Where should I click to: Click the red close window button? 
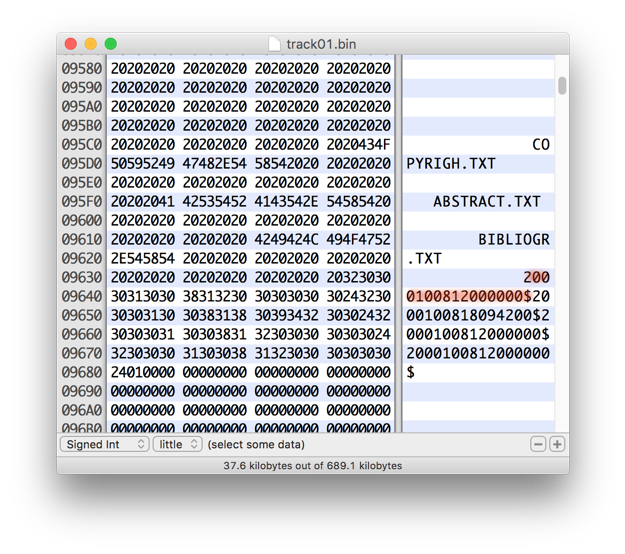click(71, 43)
